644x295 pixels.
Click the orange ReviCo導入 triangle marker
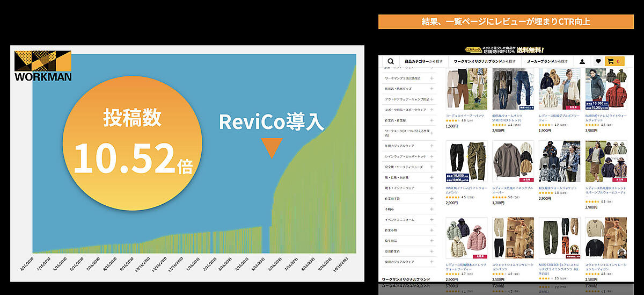pos(272,148)
